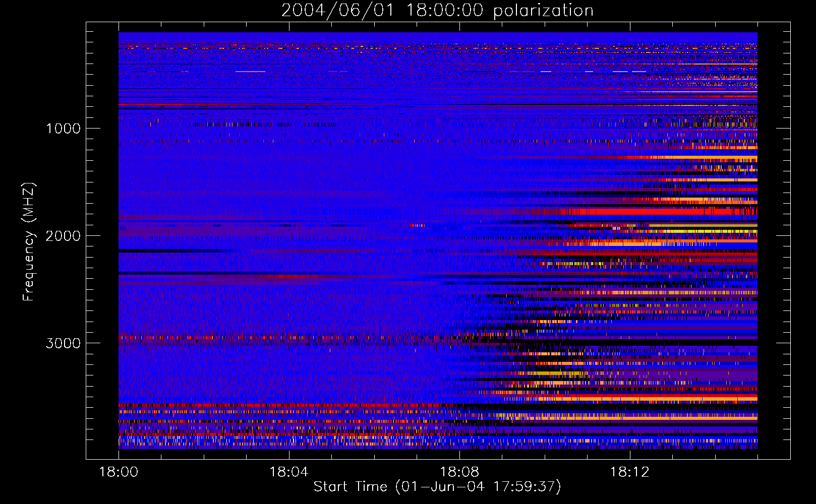Viewport: 816px width, 504px height.
Task: Click the "1000" frequency tick label
Action: point(63,129)
